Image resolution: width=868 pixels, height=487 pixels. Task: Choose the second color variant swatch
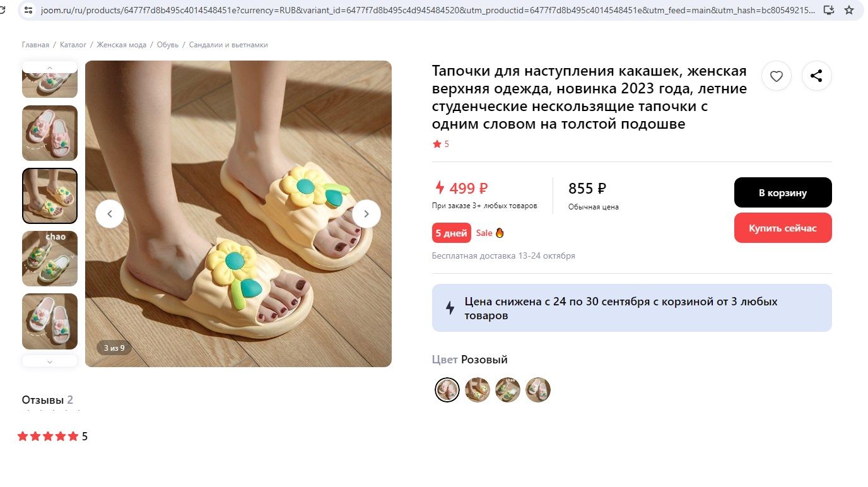pos(477,390)
